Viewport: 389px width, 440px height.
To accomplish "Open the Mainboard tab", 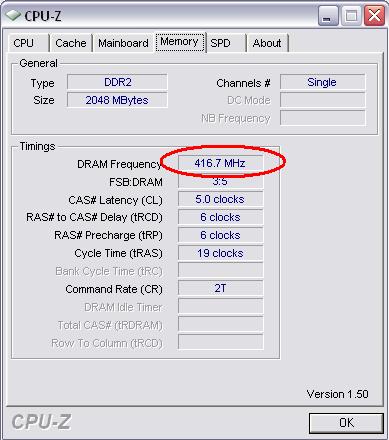I will [x=123, y=43].
